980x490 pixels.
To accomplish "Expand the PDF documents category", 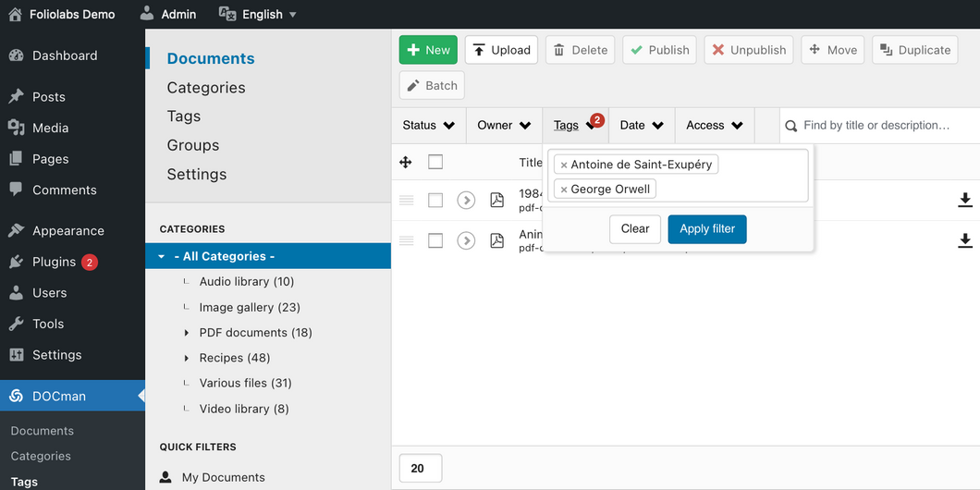I will [186, 333].
